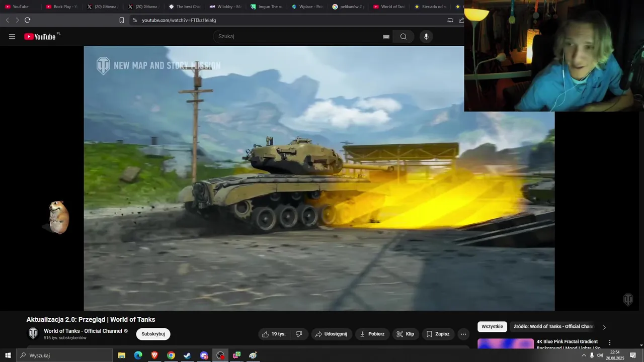Select the Źródło: World of Tanks chip

(553, 327)
